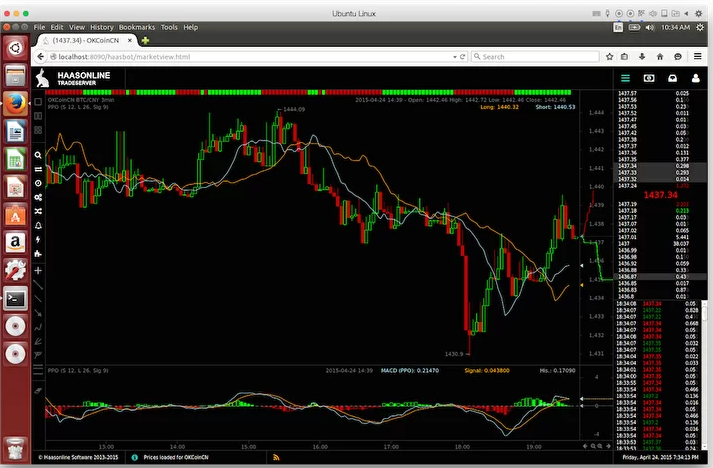The image size is (713, 468).
Task: Select the arrow drawing tool
Action: [38, 313]
